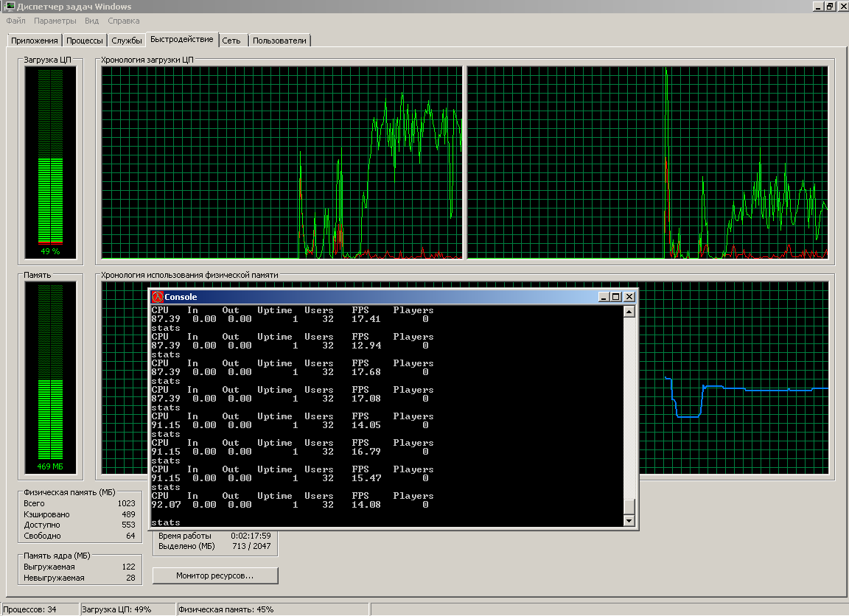849x616 pixels.
Task: Switch to the Службы tab
Action: 127,41
